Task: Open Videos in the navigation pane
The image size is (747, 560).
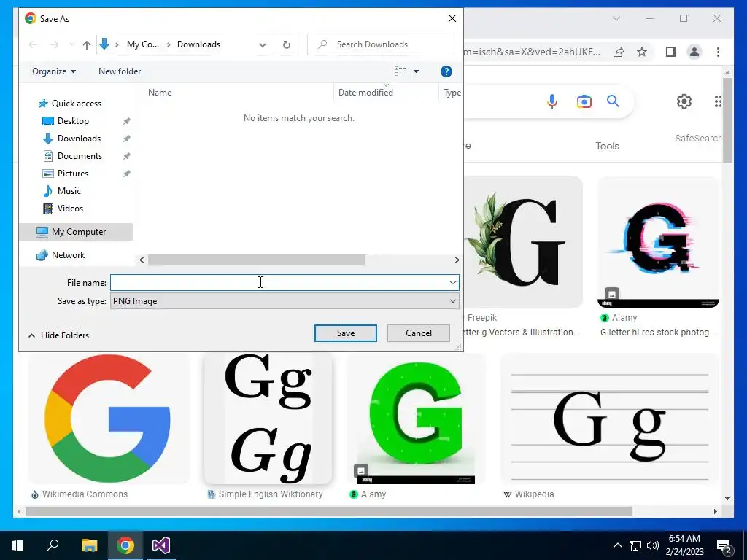Action: pos(70,209)
